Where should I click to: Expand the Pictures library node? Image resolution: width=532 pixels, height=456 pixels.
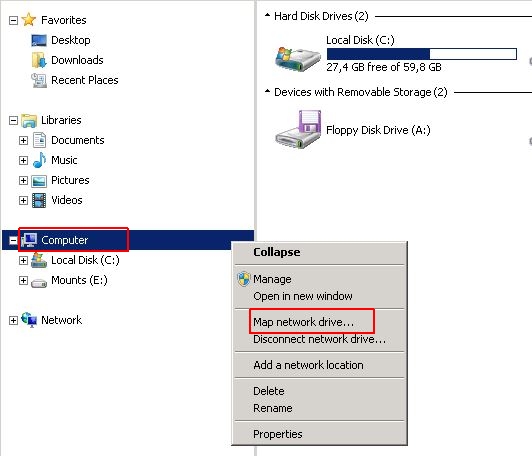pyautogui.click(x=23, y=180)
